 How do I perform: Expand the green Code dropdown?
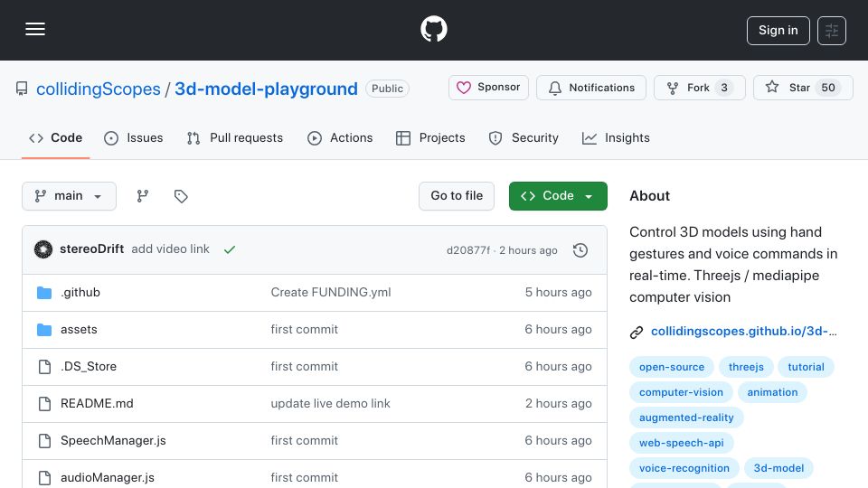pyautogui.click(x=558, y=196)
